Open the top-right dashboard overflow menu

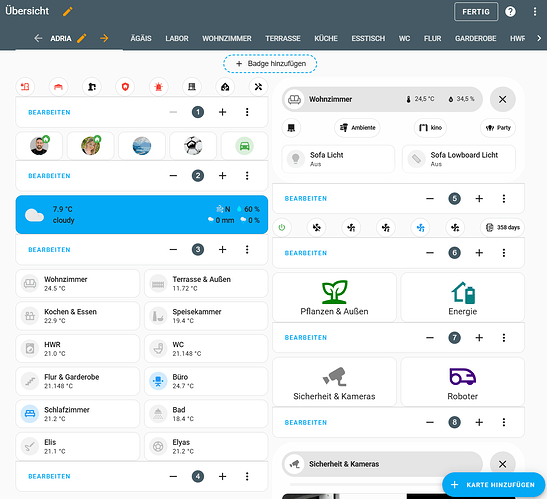click(535, 12)
